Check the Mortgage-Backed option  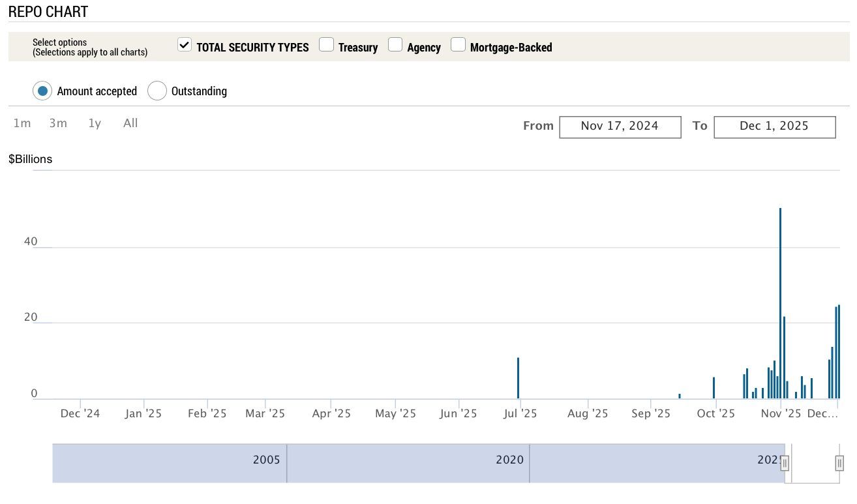tap(459, 45)
